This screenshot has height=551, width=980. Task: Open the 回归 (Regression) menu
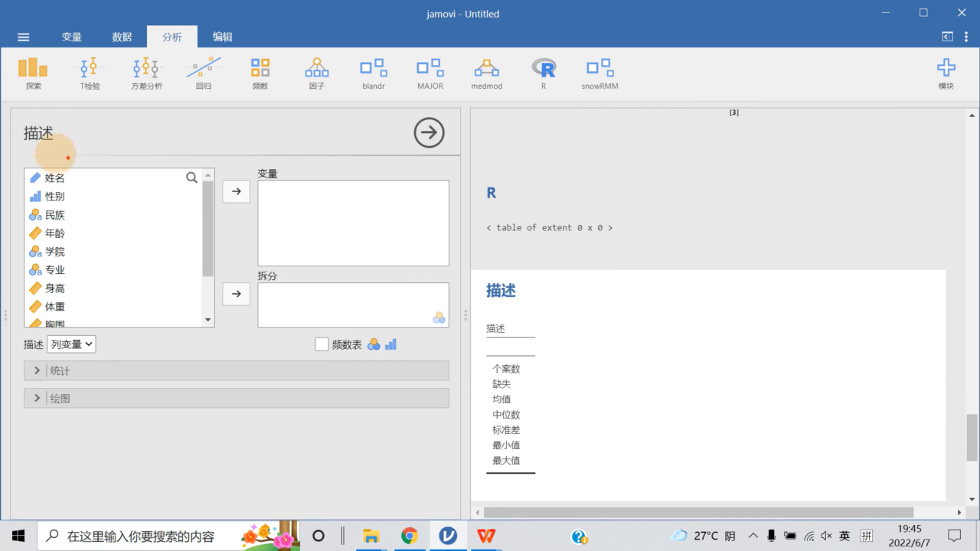(x=204, y=73)
